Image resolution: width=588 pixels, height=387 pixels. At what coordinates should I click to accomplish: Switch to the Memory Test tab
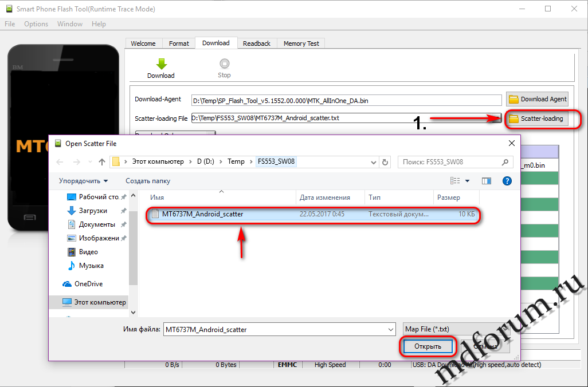click(301, 44)
